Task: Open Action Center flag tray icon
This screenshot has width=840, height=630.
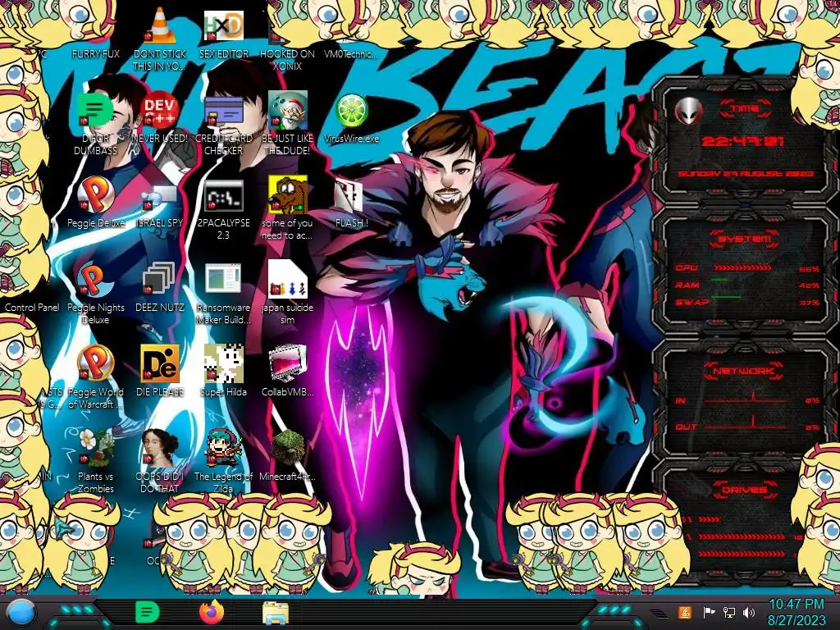Action: point(709,612)
